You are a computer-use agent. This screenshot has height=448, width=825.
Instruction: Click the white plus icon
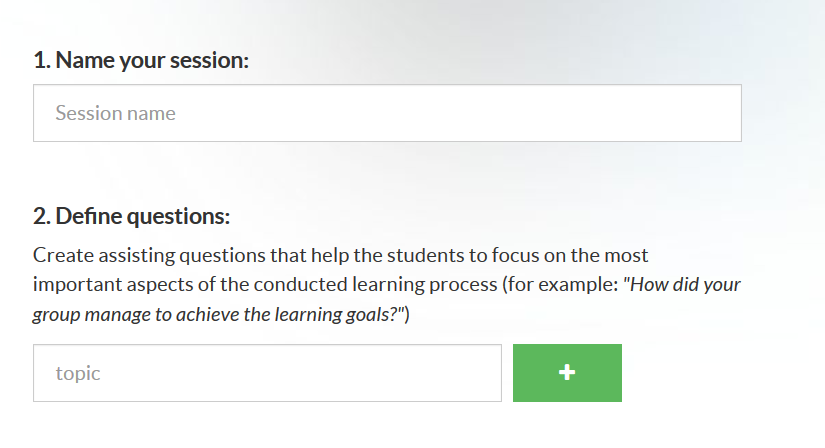(x=567, y=373)
